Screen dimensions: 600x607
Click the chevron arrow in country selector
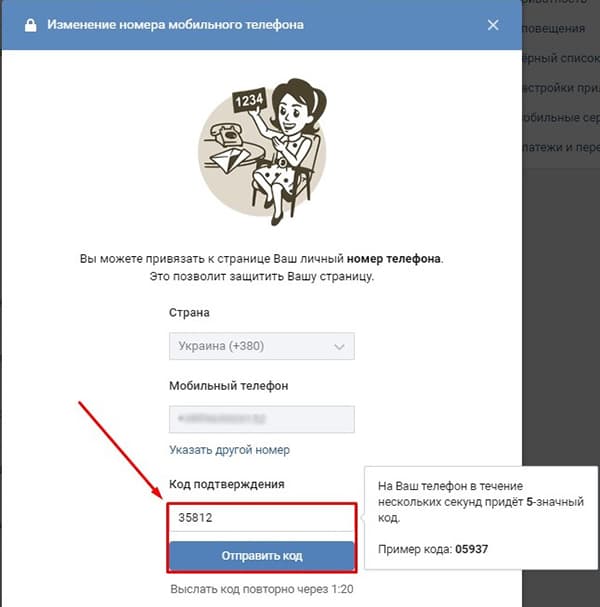339,346
